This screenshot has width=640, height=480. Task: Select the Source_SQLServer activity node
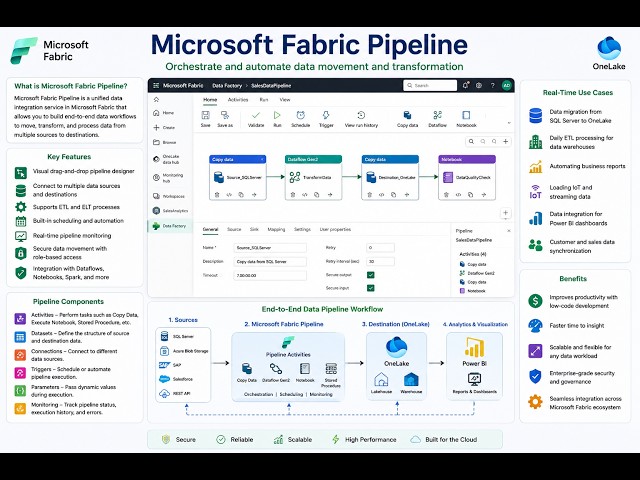[238, 177]
